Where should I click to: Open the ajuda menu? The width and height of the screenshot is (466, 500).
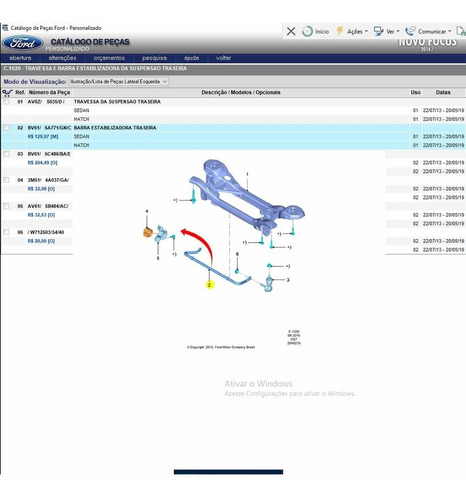coord(192,58)
